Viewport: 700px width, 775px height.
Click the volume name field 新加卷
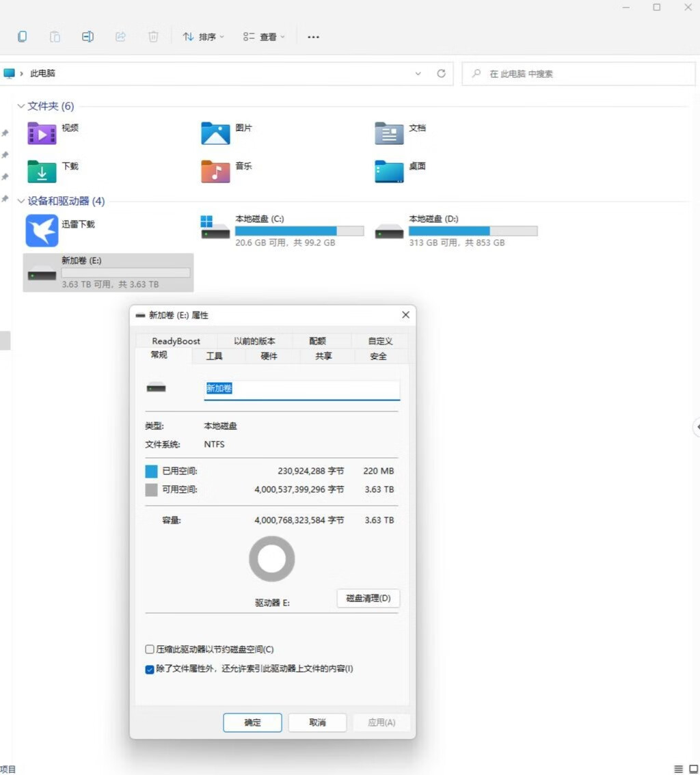tap(301, 390)
